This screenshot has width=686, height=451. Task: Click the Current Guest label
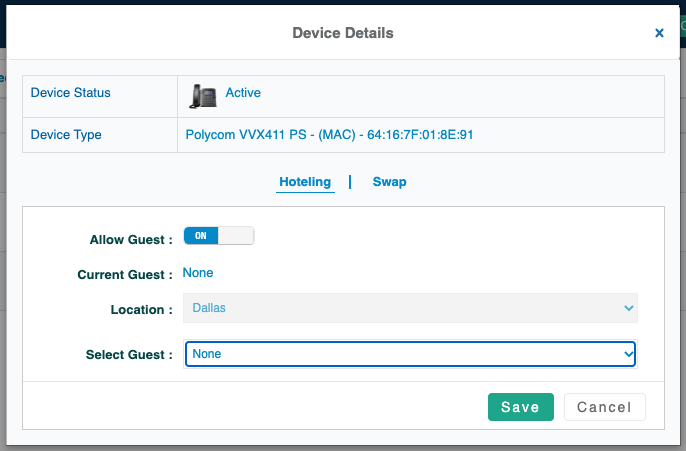click(125, 274)
